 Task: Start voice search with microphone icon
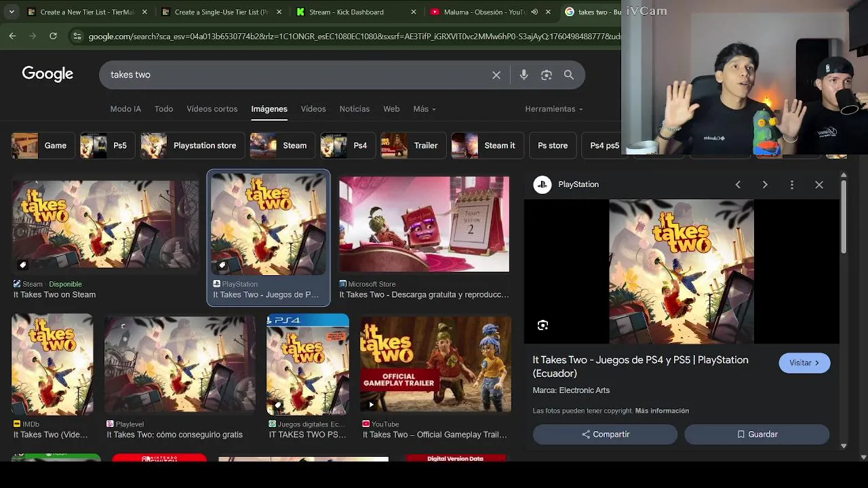pos(524,75)
